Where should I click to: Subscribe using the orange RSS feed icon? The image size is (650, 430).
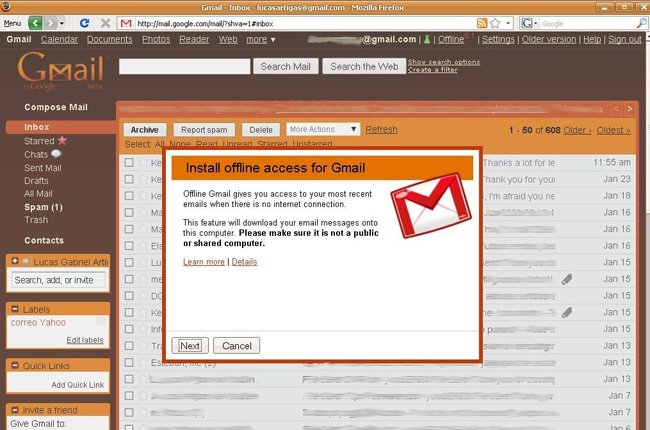(482, 23)
